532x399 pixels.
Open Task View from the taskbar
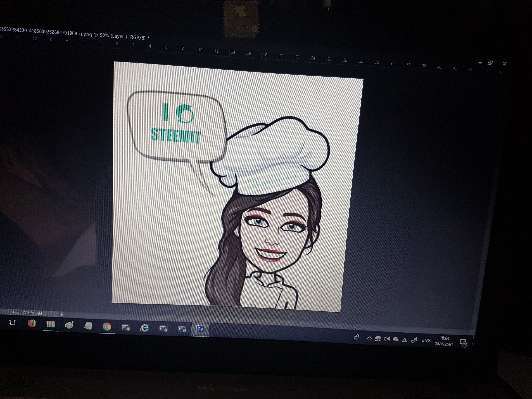13,322
